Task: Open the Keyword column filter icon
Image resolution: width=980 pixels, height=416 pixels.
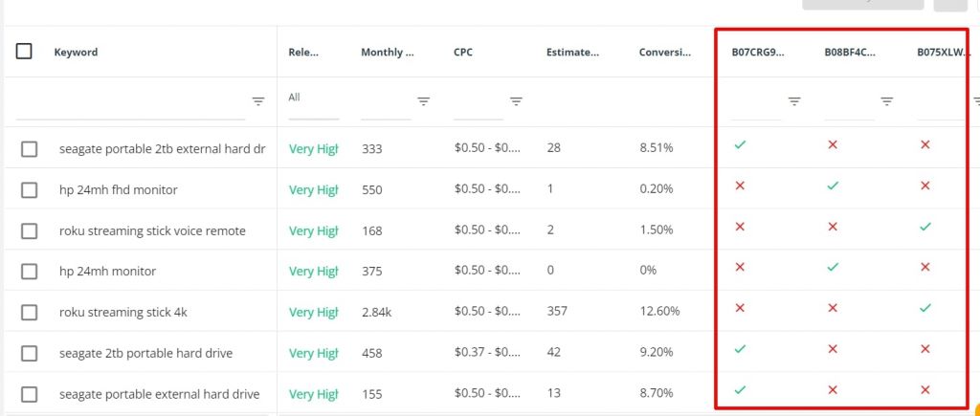Action: pyautogui.click(x=258, y=101)
